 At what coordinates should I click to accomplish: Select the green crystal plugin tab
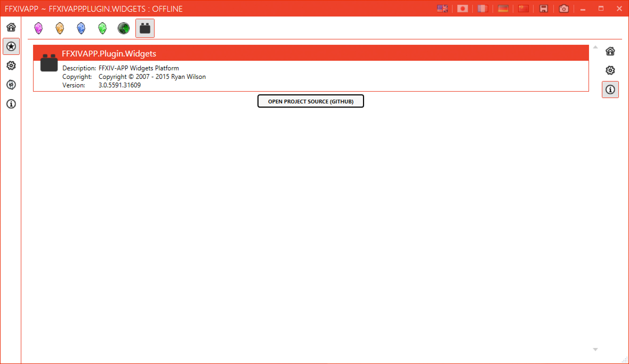(x=102, y=28)
